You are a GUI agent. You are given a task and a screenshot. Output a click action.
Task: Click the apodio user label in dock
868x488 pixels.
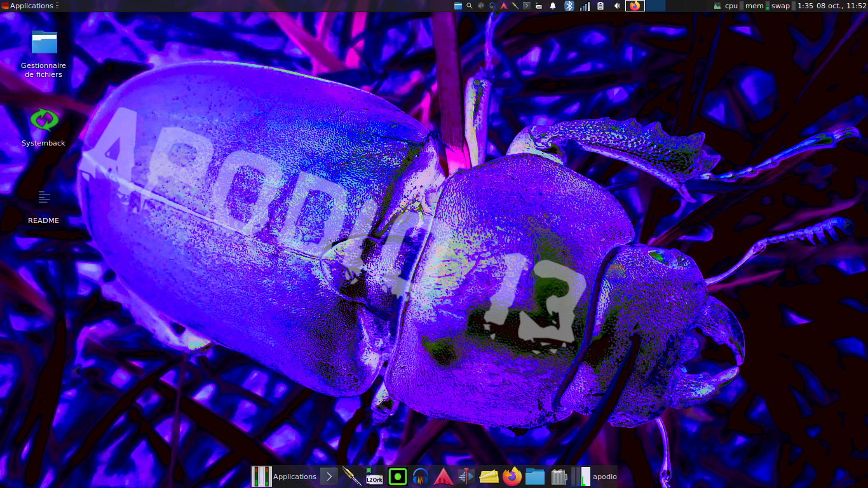click(604, 477)
